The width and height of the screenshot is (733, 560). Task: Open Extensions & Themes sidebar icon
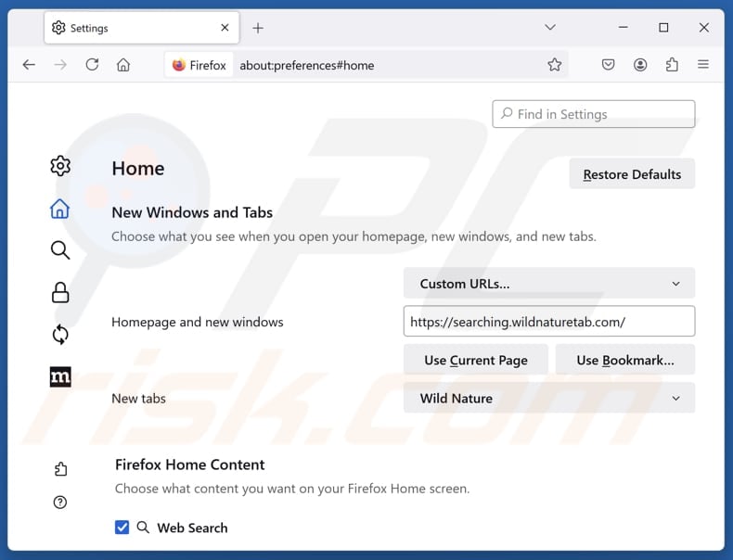pos(60,469)
